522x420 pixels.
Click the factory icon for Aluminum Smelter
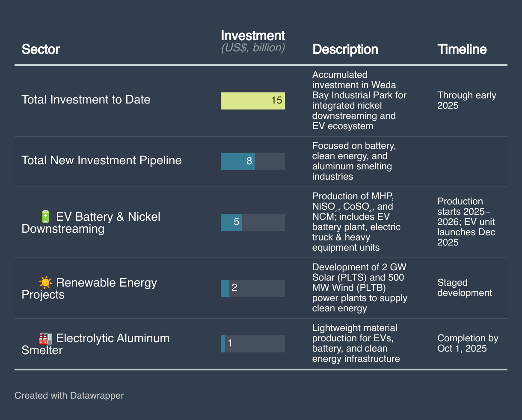(46, 338)
